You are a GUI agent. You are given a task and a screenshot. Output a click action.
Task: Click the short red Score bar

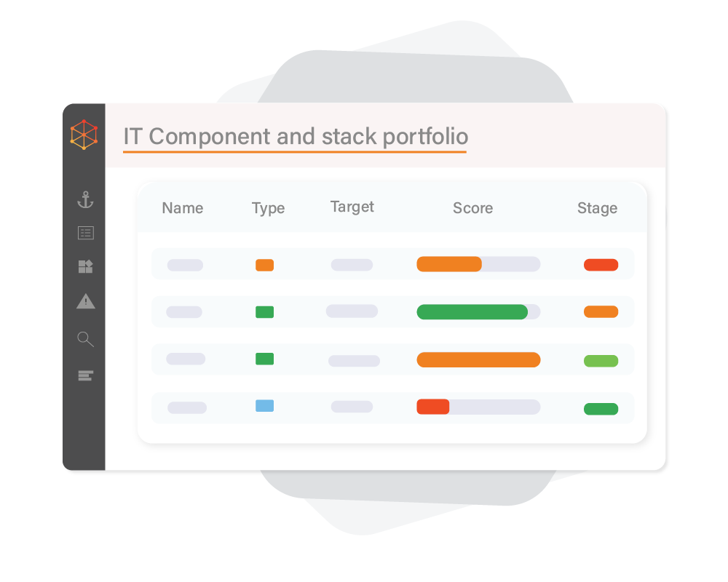pos(432,407)
